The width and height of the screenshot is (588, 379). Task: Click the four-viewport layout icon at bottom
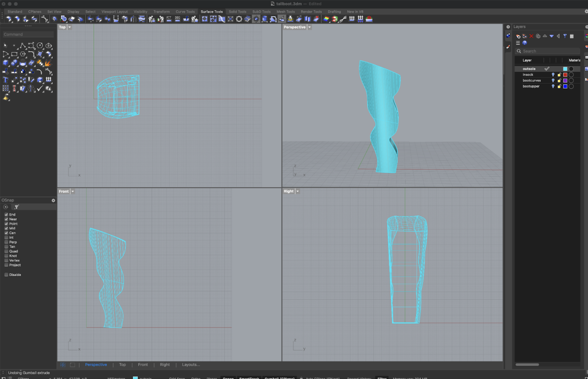[x=63, y=365]
